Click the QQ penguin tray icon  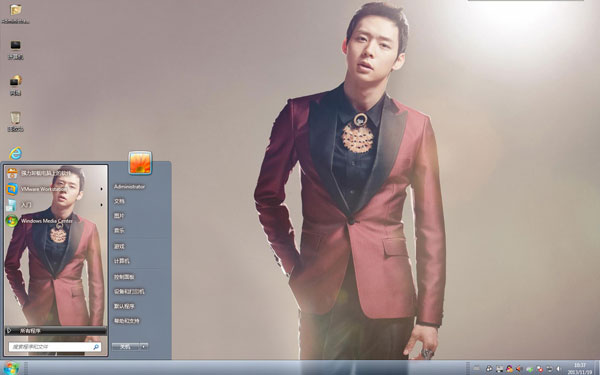509,368
